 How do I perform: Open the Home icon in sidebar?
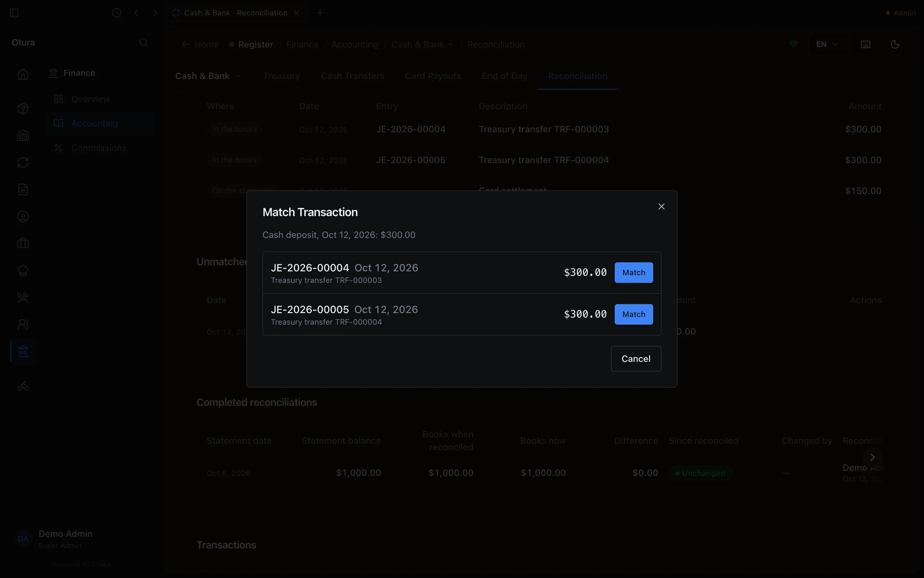[23, 74]
